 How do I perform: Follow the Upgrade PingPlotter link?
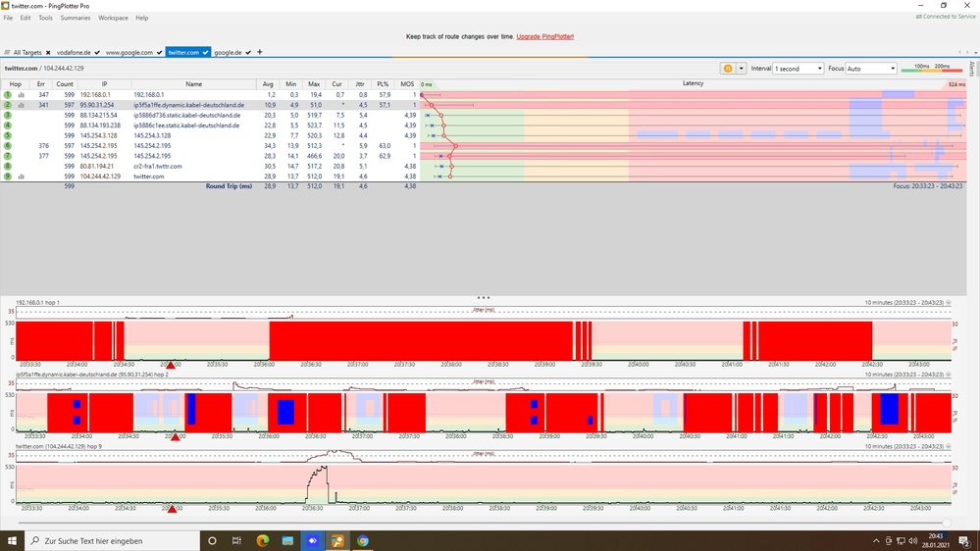click(x=545, y=37)
